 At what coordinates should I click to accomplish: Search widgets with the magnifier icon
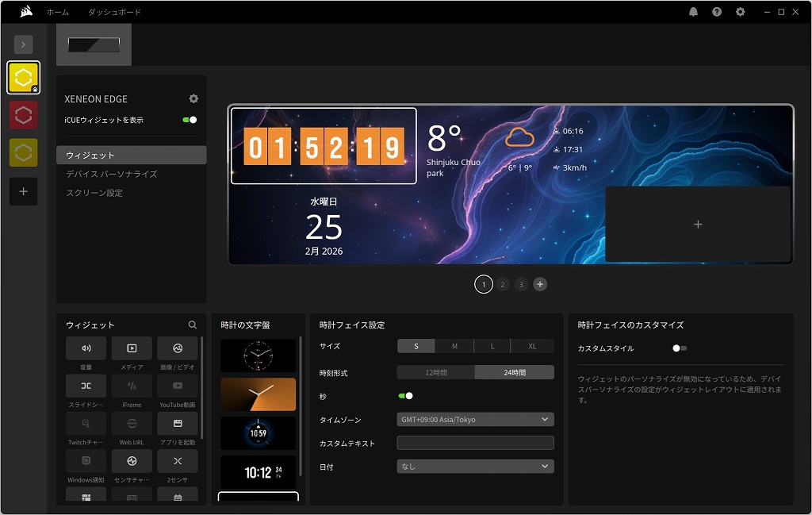tap(192, 325)
